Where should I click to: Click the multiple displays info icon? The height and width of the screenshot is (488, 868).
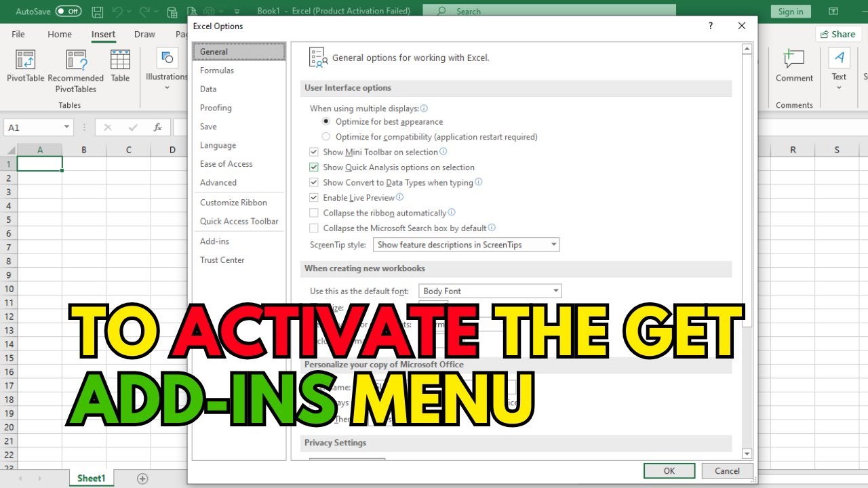coord(424,108)
